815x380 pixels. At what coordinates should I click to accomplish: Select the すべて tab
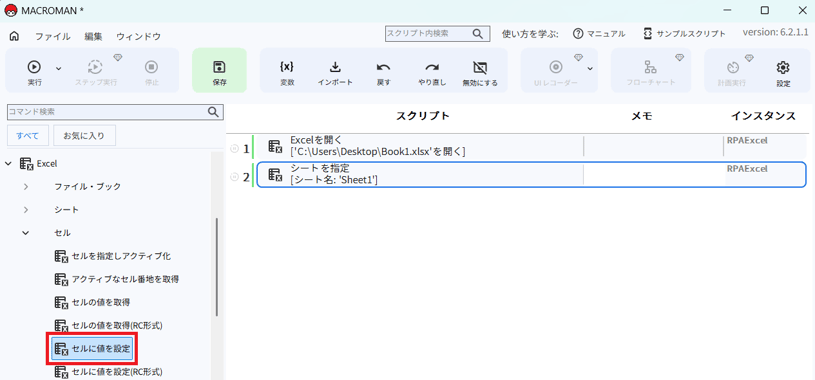28,136
